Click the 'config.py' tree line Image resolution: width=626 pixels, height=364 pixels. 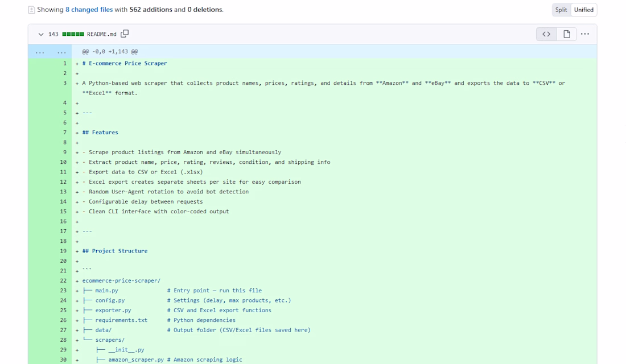coord(187,300)
